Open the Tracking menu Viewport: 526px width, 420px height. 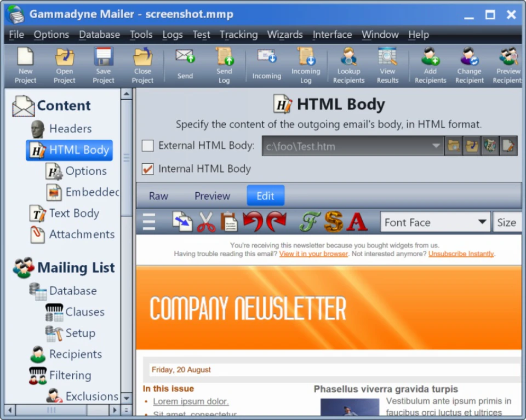(238, 34)
